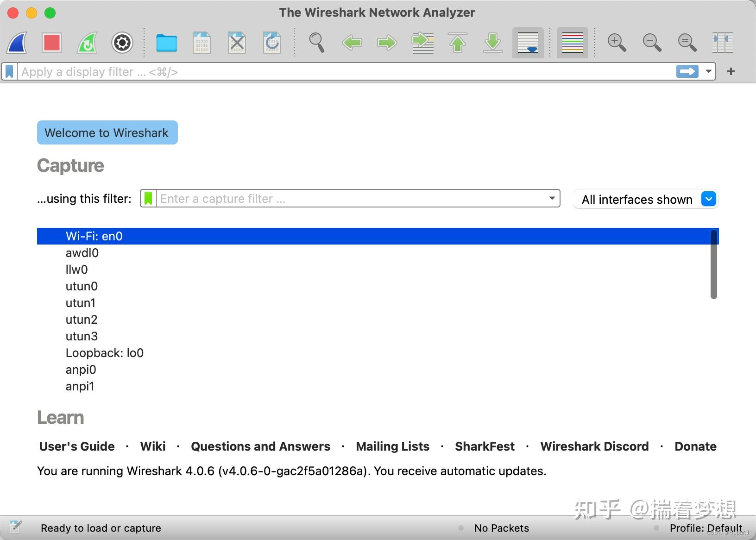Image resolution: width=756 pixels, height=540 pixels.
Task: Toggle automatic scrolling during live capture
Action: (x=528, y=43)
